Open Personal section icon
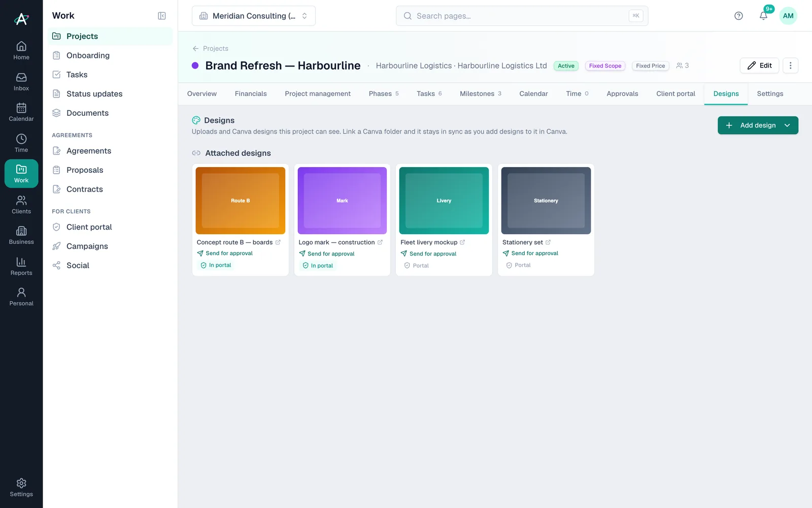812x508 pixels. click(21, 296)
